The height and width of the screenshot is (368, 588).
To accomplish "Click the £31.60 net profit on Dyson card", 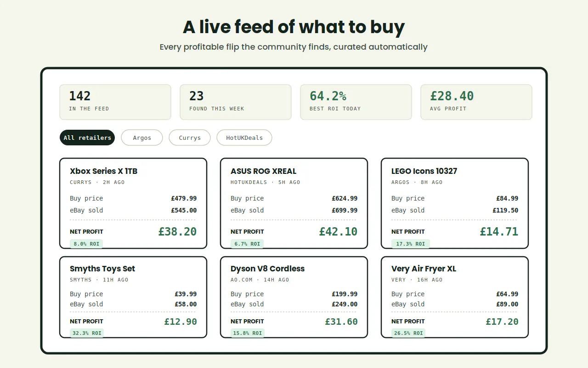I will tap(341, 322).
